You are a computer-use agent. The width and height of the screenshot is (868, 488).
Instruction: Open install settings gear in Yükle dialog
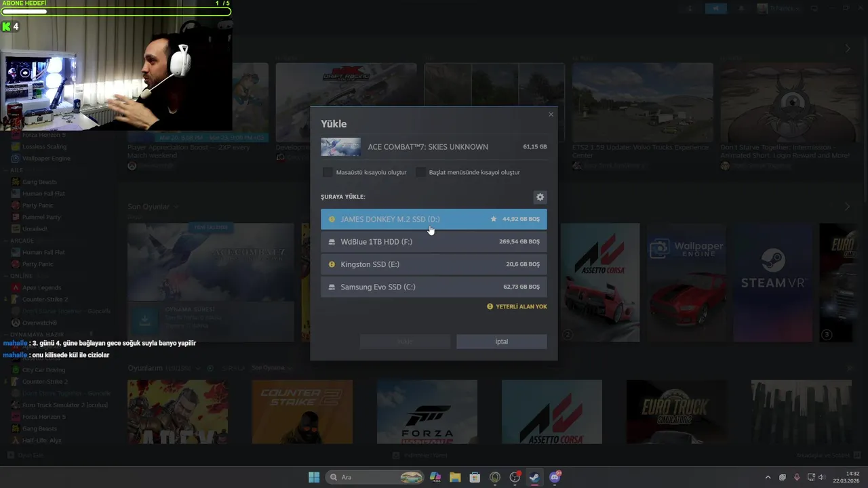[540, 197]
